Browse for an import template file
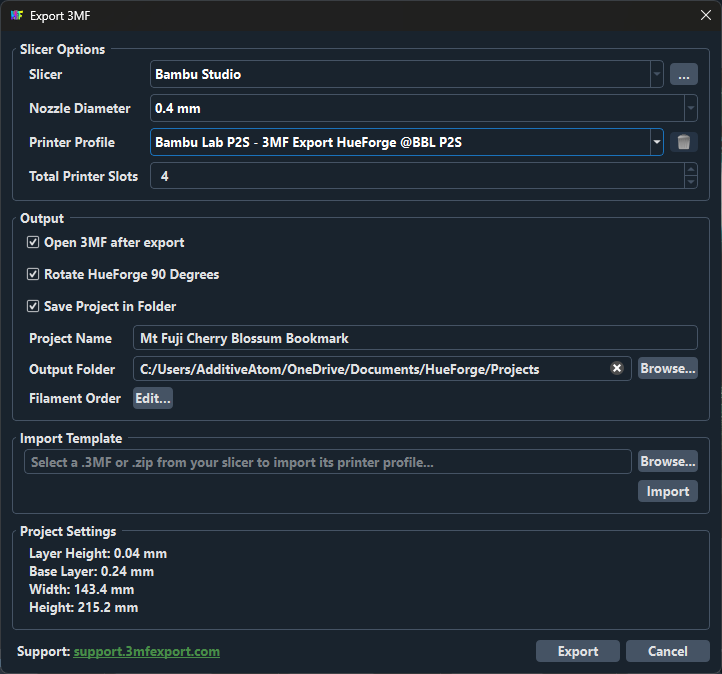The image size is (722, 674). click(x=668, y=461)
